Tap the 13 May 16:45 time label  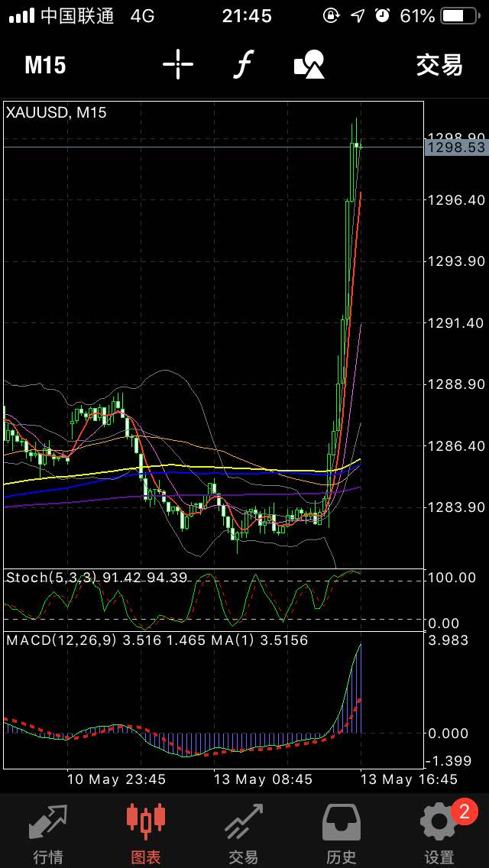tap(409, 779)
